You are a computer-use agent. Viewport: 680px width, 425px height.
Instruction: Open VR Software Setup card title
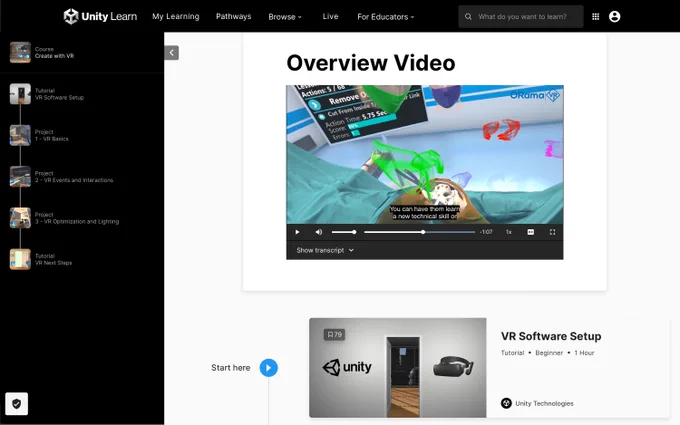[551, 336]
